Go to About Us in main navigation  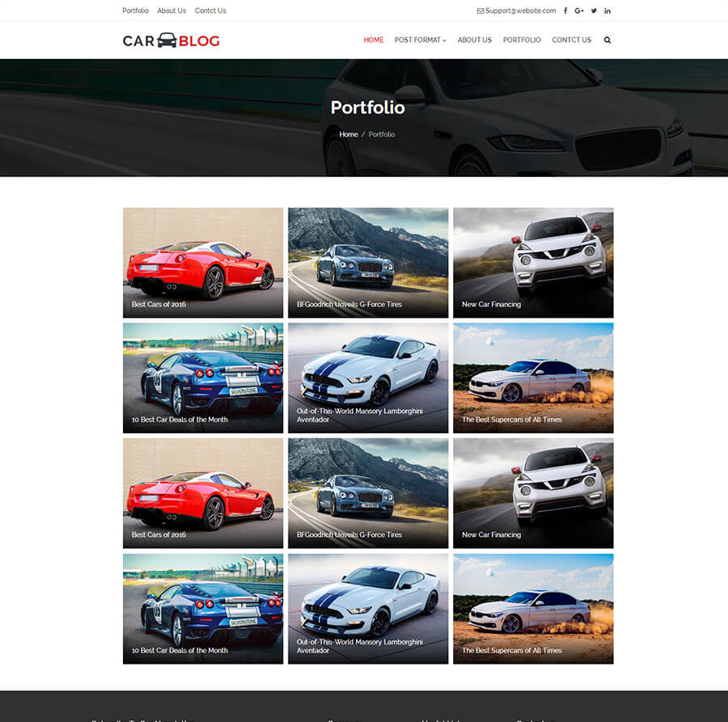pyautogui.click(x=474, y=40)
